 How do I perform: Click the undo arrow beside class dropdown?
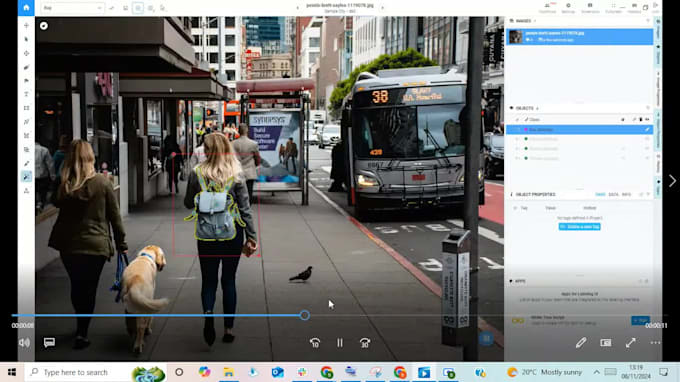[x=112, y=8]
